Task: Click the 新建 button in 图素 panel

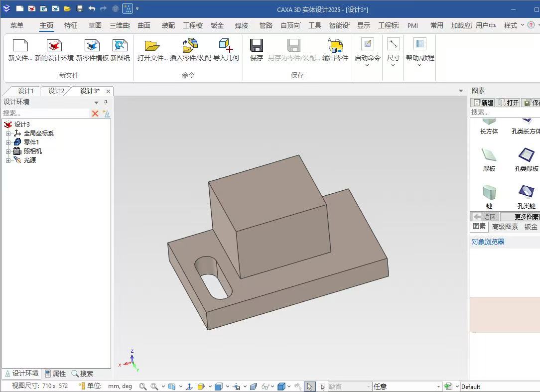Action: click(483, 103)
